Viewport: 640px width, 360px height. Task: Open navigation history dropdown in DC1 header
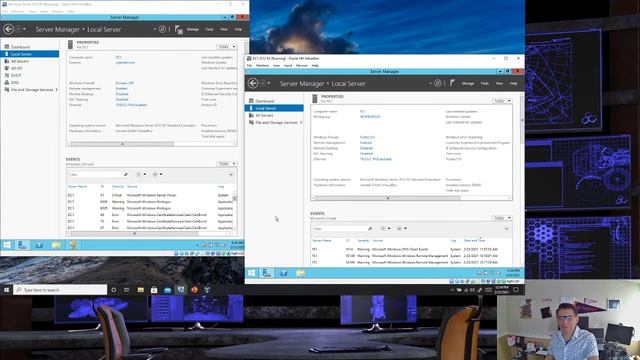click(x=24, y=29)
